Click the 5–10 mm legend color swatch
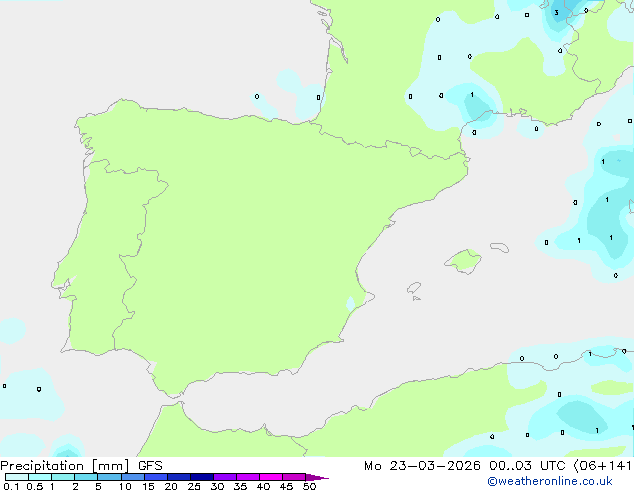 pos(109,477)
